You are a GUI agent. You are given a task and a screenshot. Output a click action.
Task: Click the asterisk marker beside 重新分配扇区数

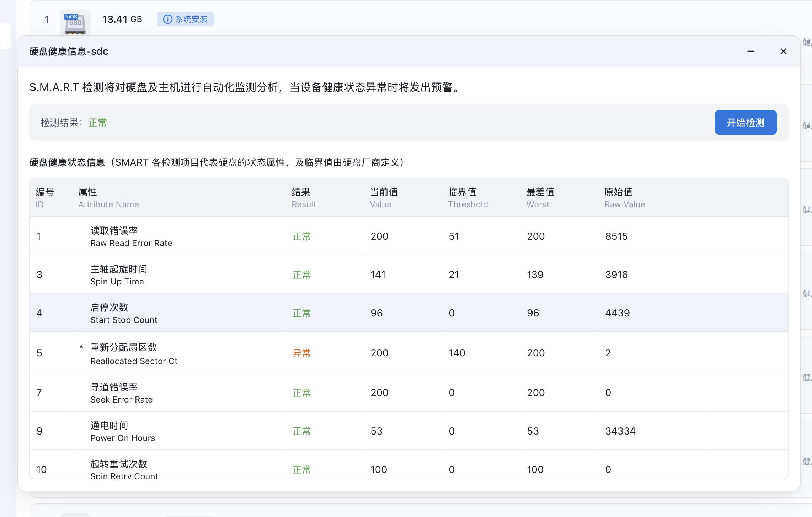[81, 347]
